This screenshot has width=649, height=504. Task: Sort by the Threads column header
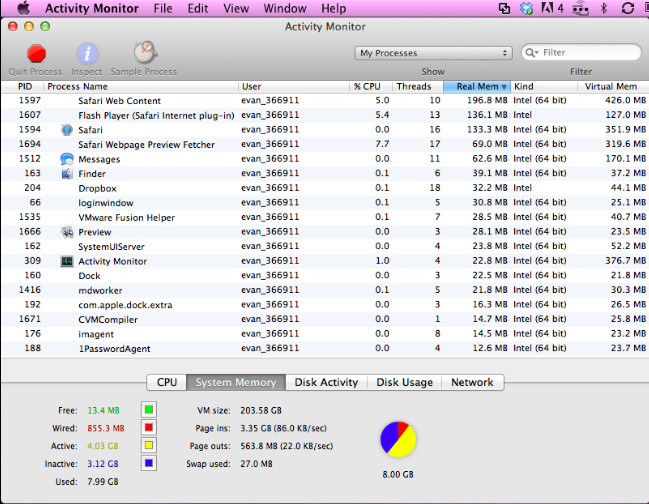click(418, 86)
